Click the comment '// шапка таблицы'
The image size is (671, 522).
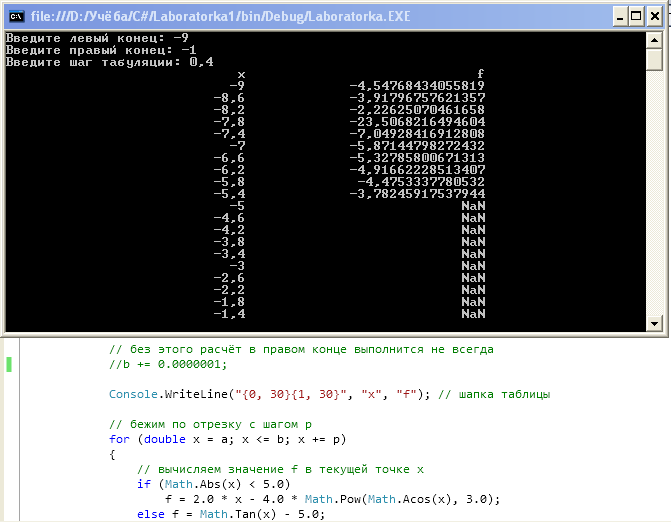pos(494,394)
